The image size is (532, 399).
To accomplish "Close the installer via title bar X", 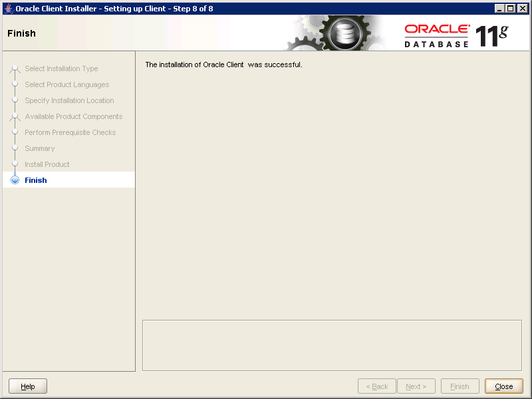I will 523,9.
